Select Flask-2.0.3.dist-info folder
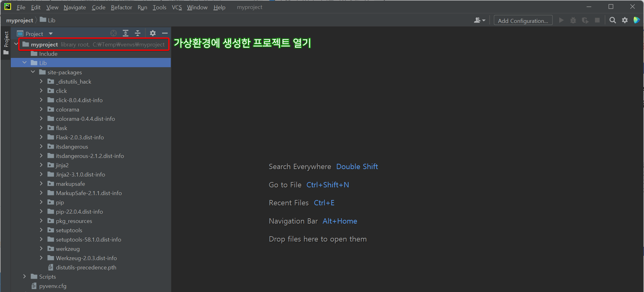Image resolution: width=644 pixels, height=292 pixels. 80,137
